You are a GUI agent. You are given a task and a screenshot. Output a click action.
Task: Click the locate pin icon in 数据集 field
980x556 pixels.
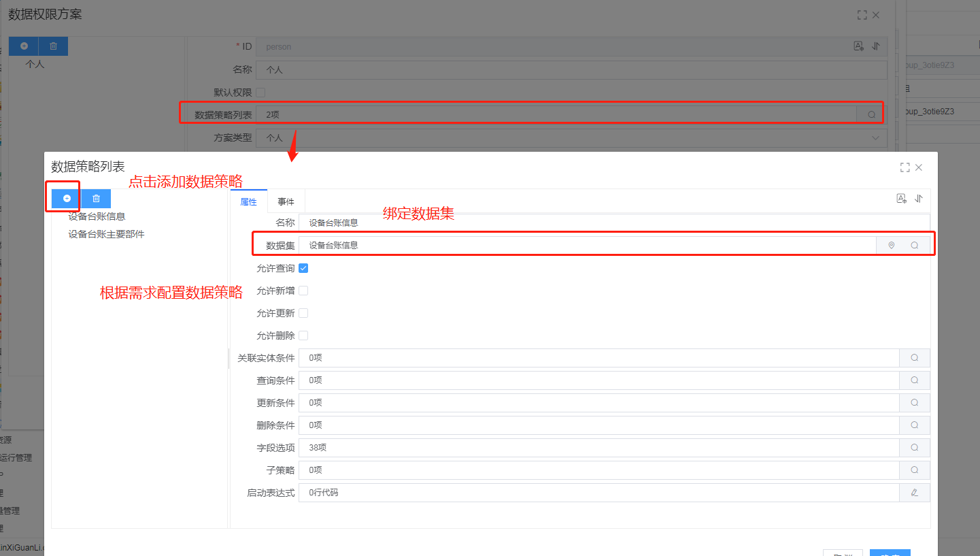click(x=891, y=245)
